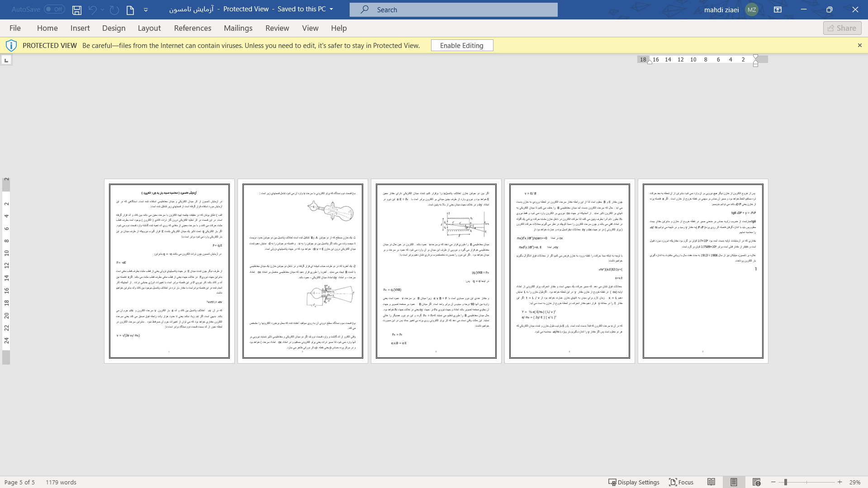This screenshot has height=488, width=868.
Task: Open Ribbon Display Options icon
Action: coord(778,9)
